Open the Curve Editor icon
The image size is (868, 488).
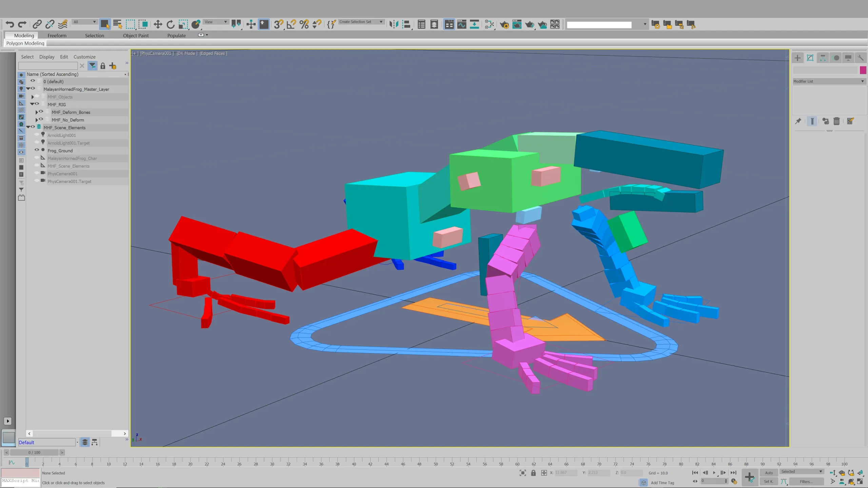pyautogui.click(x=462, y=24)
